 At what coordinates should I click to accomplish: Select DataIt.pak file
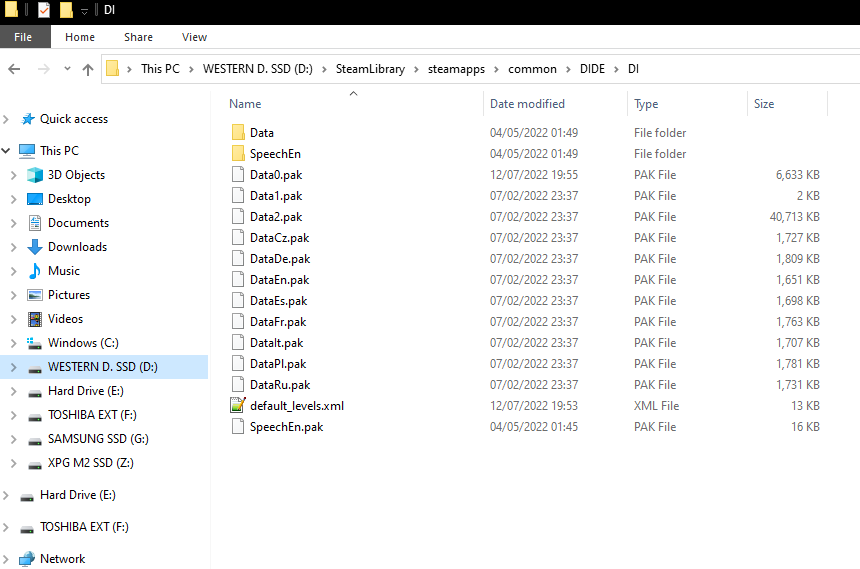pos(276,342)
